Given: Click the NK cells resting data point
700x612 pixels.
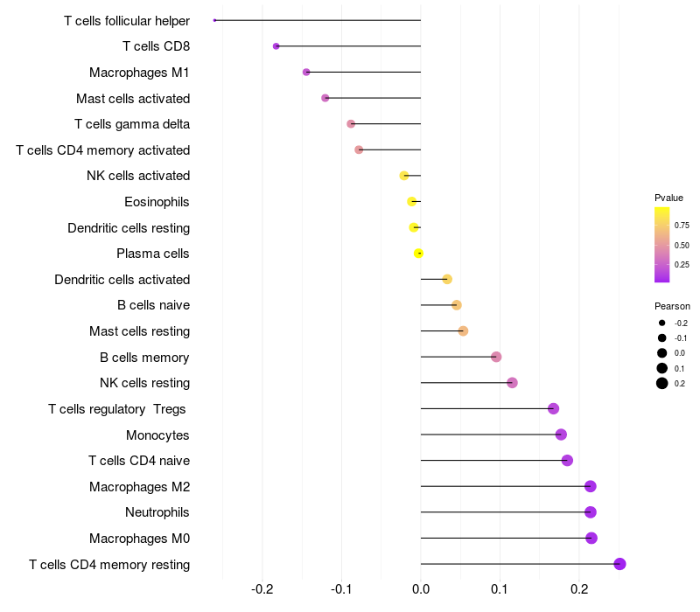Looking at the screenshot, I should pos(512,383).
